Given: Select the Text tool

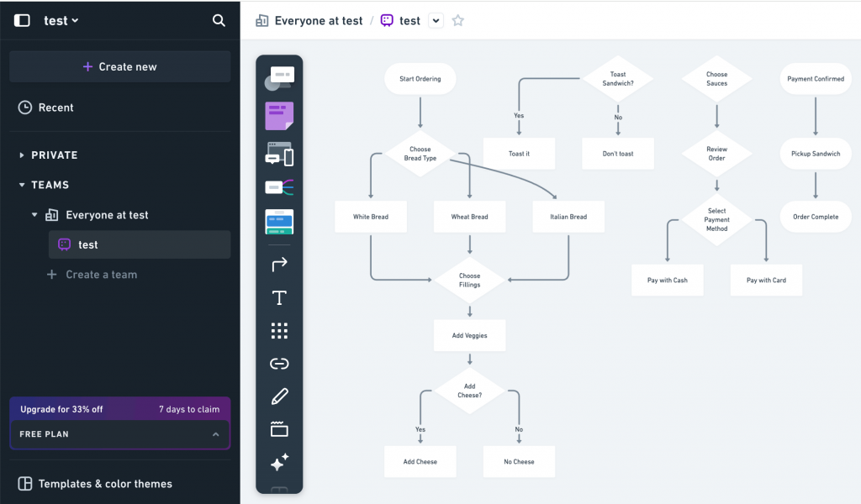Looking at the screenshot, I should (x=279, y=297).
